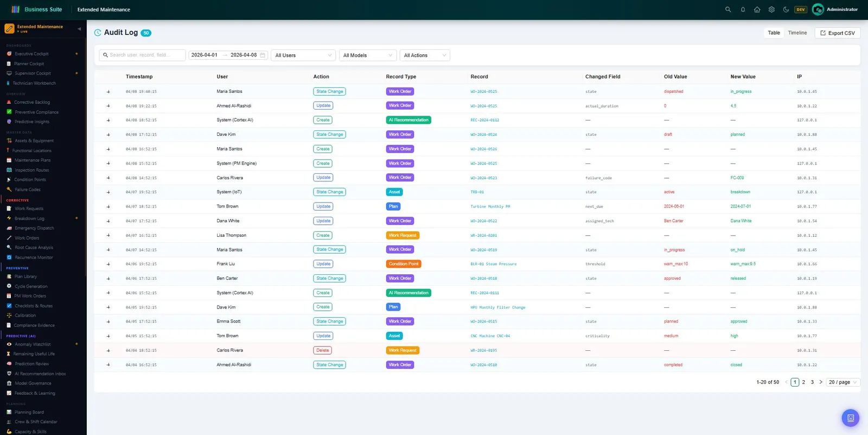Open Recurrence Monitor in sidebar
The height and width of the screenshot is (435, 868).
pos(34,257)
